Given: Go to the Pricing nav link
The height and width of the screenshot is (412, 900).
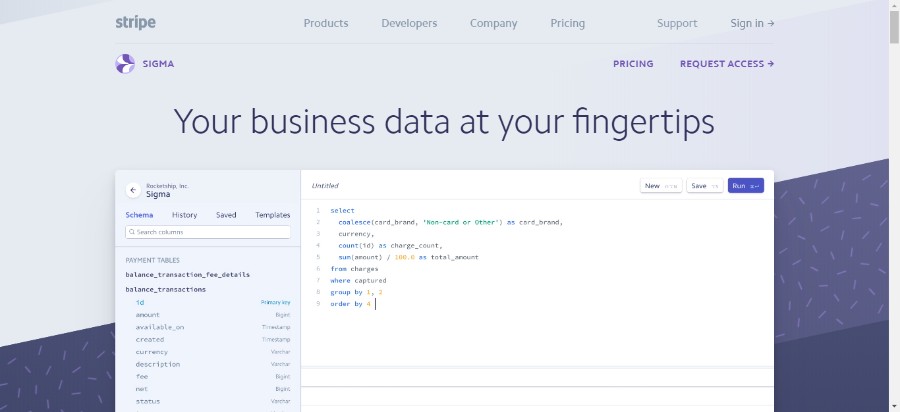Looking at the screenshot, I should click(567, 23).
